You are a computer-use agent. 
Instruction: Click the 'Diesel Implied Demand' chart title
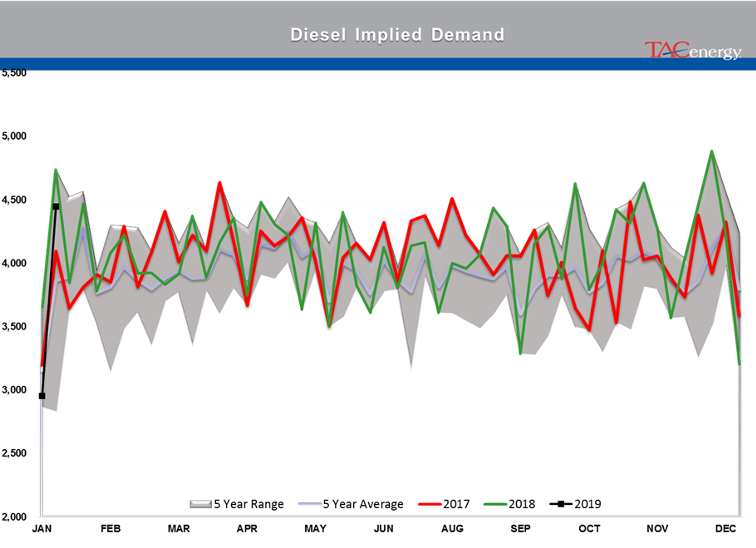pyautogui.click(x=397, y=35)
